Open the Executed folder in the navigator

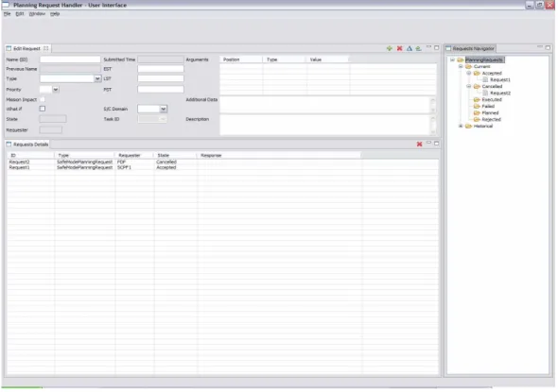coord(487,99)
